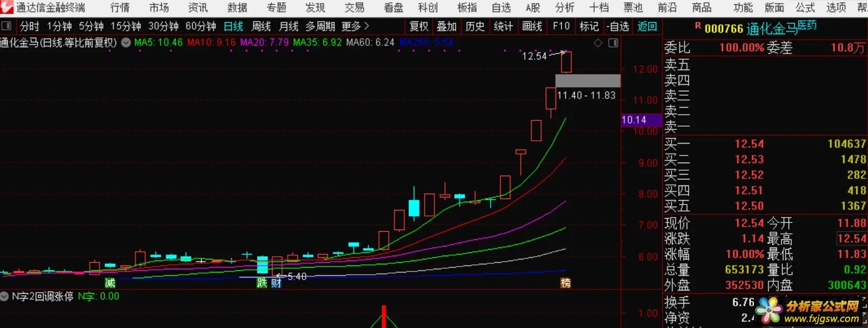The image size is (868, 328).
Task: Open the 行情 menu
Action: [120, 8]
